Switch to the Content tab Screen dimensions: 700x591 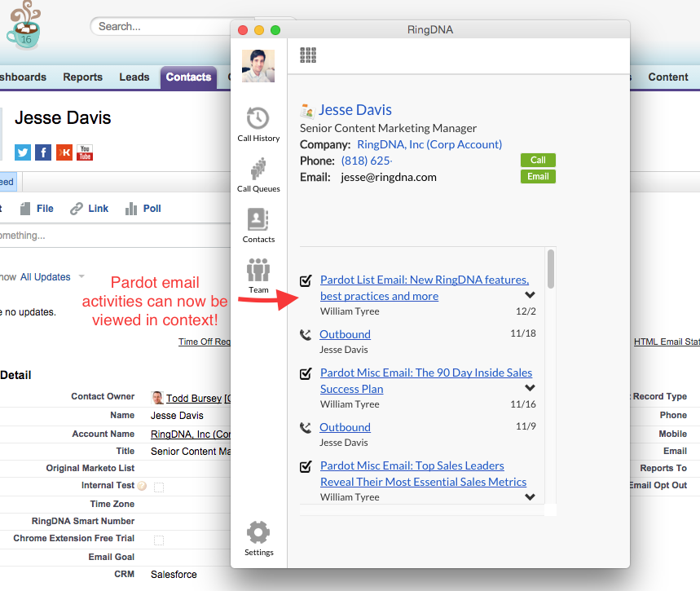(668, 77)
